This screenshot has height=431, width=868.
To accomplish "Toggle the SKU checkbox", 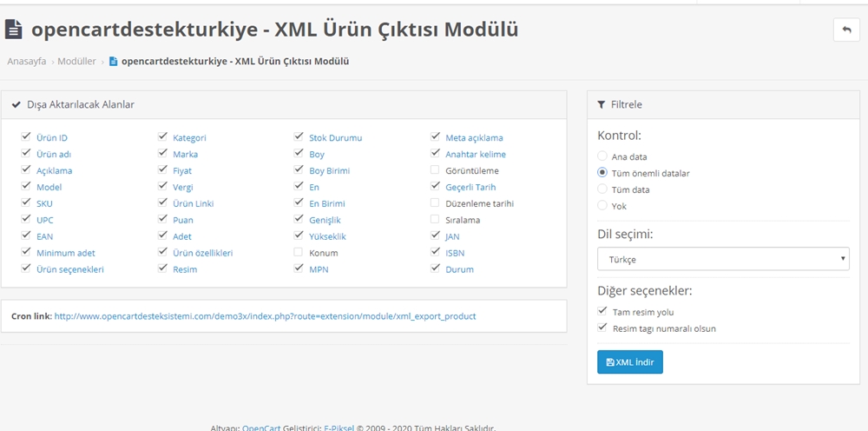I will pos(25,202).
